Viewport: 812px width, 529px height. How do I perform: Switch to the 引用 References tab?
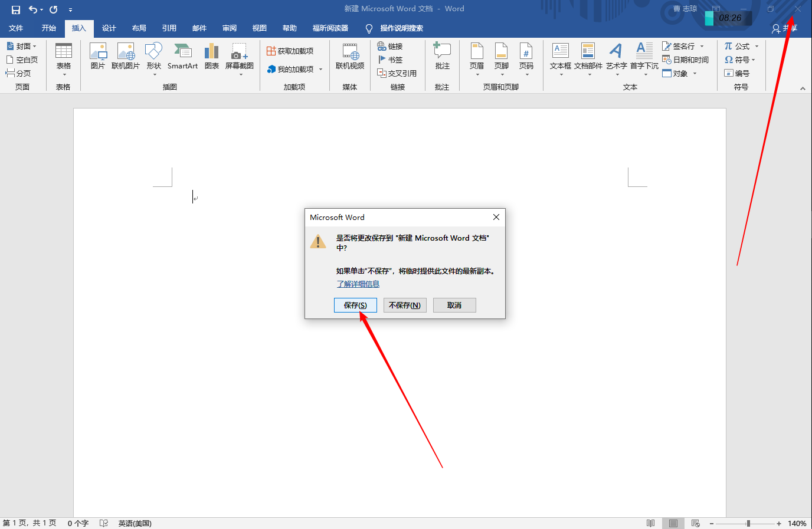[169, 28]
